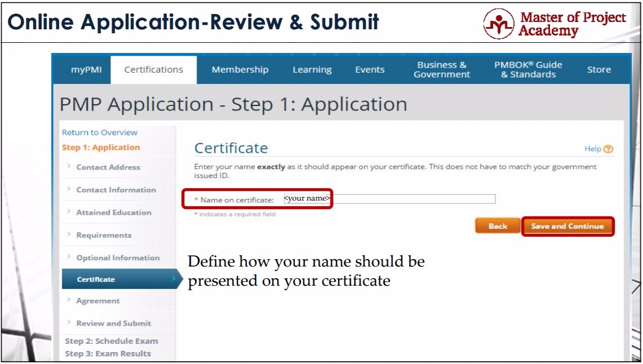Open Business & Government tab
The height and width of the screenshot is (364, 643).
click(x=442, y=70)
